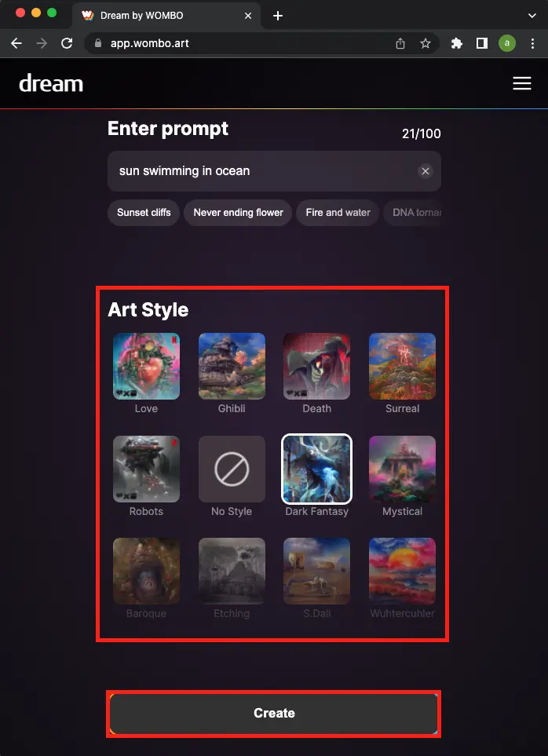Go back with the browser back arrow

click(16, 43)
